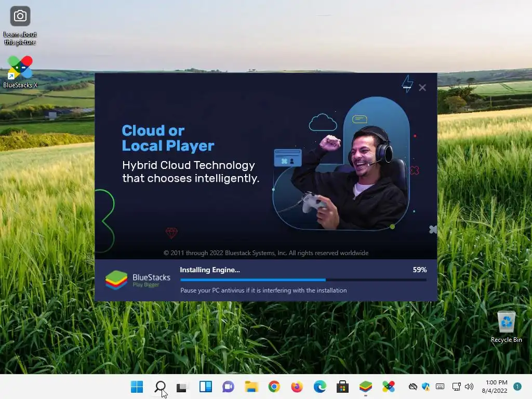Open network status tray icon

tap(456, 387)
